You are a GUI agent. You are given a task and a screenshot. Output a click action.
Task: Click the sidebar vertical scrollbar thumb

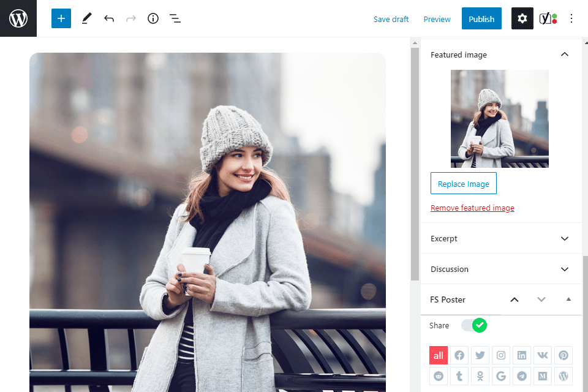tap(586, 323)
